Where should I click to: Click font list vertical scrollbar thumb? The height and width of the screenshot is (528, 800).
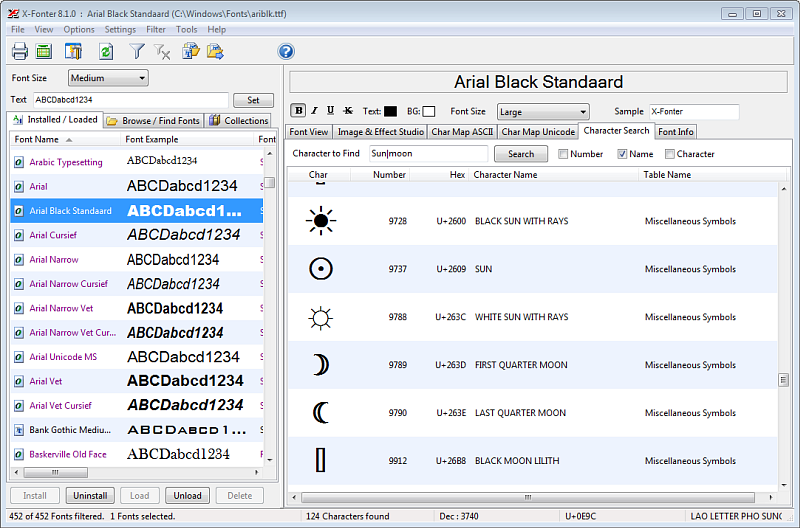coord(270,183)
